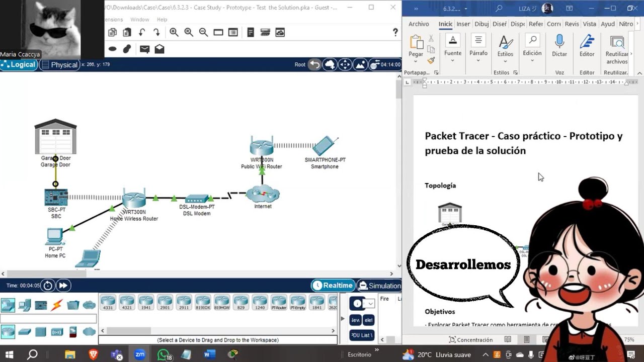The height and width of the screenshot is (362, 644).
Task: Pick the PT-Router device
Action: (x=279, y=303)
